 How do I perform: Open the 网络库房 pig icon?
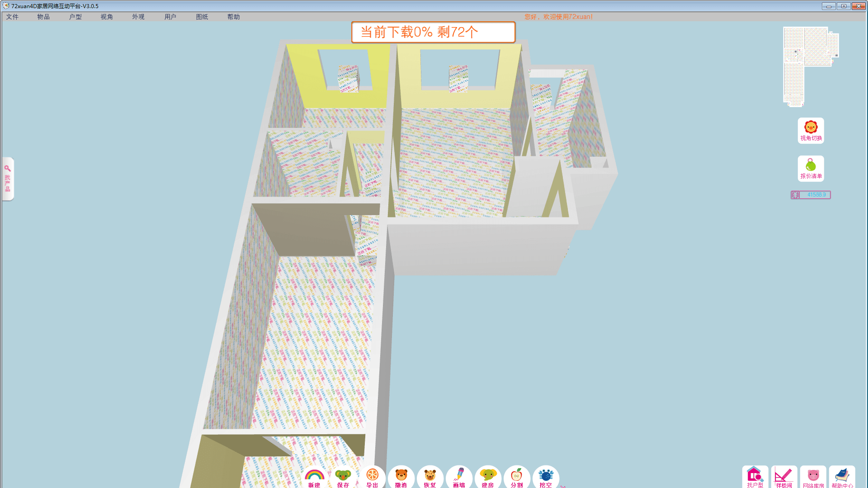coord(813,477)
